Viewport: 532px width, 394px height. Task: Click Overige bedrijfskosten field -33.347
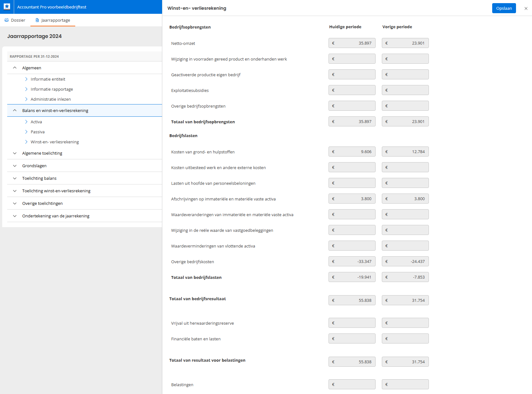352,261
